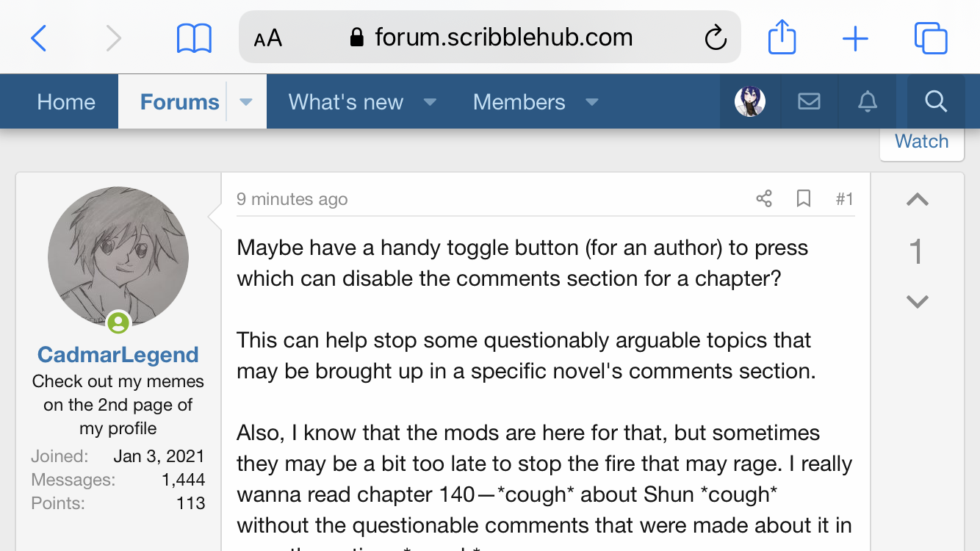Screen dimensions: 980x551
Task: Expand the What's new dropdown arrow
Action: (430, 102)
